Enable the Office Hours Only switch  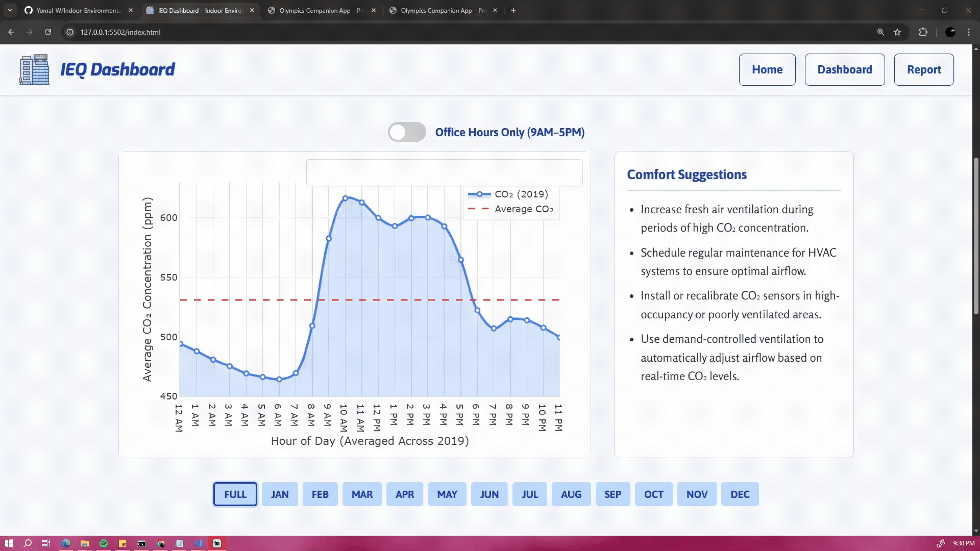[x=407, y=132]
